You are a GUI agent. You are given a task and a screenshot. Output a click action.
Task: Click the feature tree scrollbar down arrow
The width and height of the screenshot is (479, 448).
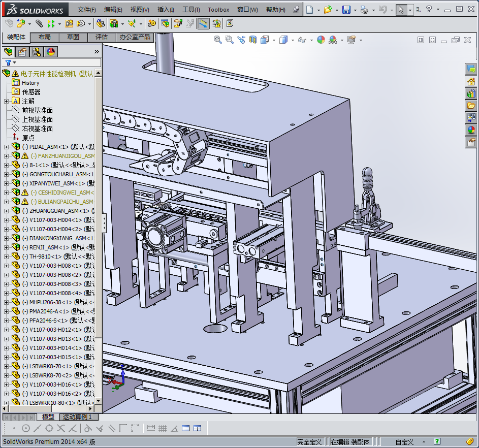[99, 401]
